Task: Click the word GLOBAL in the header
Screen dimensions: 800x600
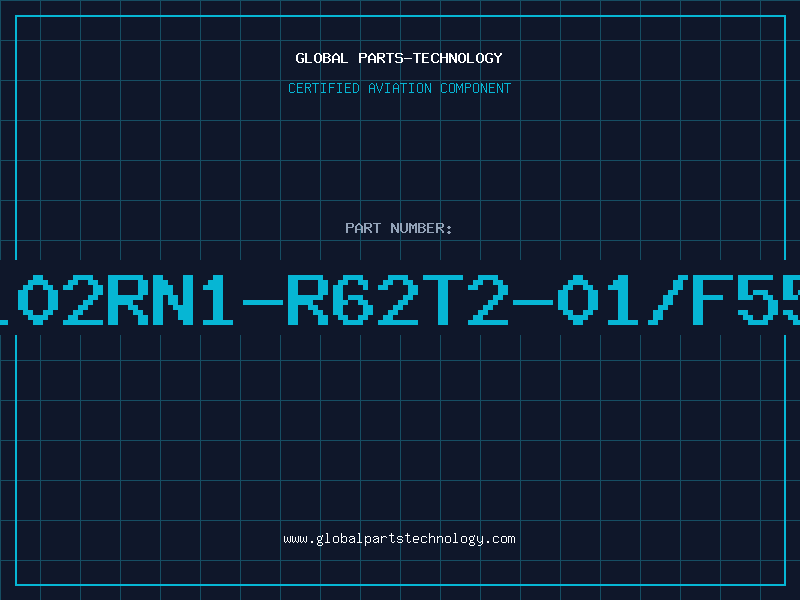Action: 322,58
